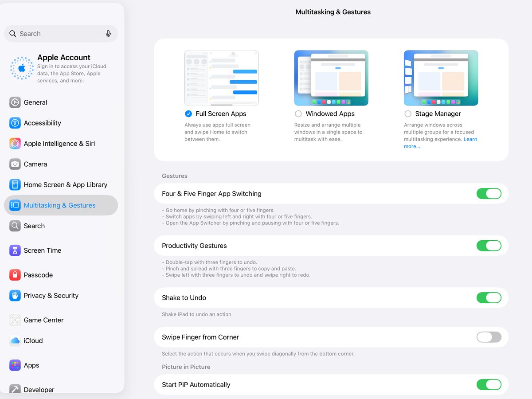532x399 pixels.
Task: Click the Productivity Gestures label
Action: pyautogui.click(x=194, y=246)
